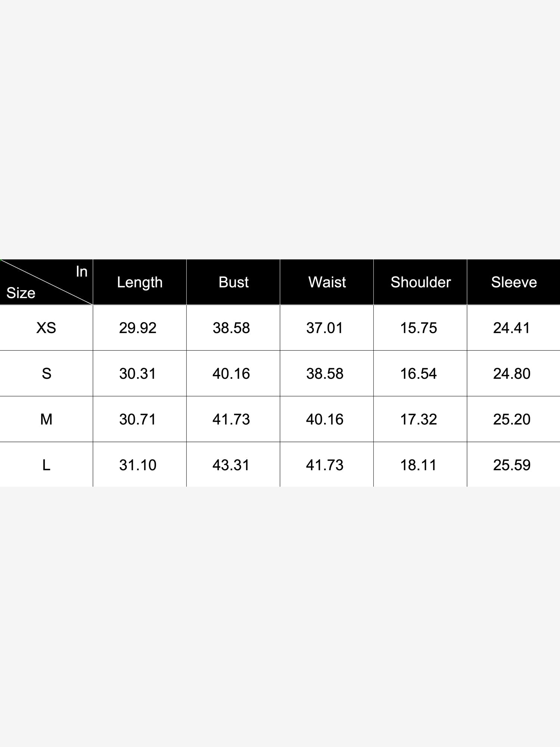Click the XS length value 29.92

click(138, 328)
